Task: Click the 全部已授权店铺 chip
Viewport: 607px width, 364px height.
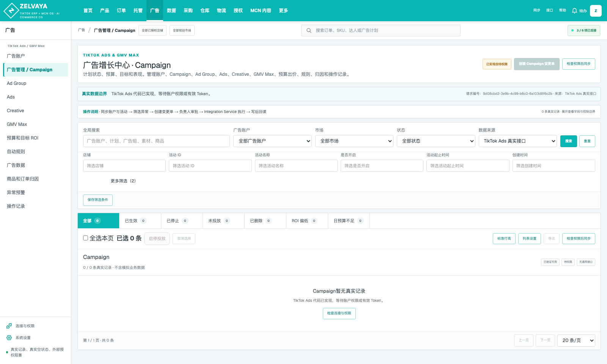Action: [x=153, y=30]
